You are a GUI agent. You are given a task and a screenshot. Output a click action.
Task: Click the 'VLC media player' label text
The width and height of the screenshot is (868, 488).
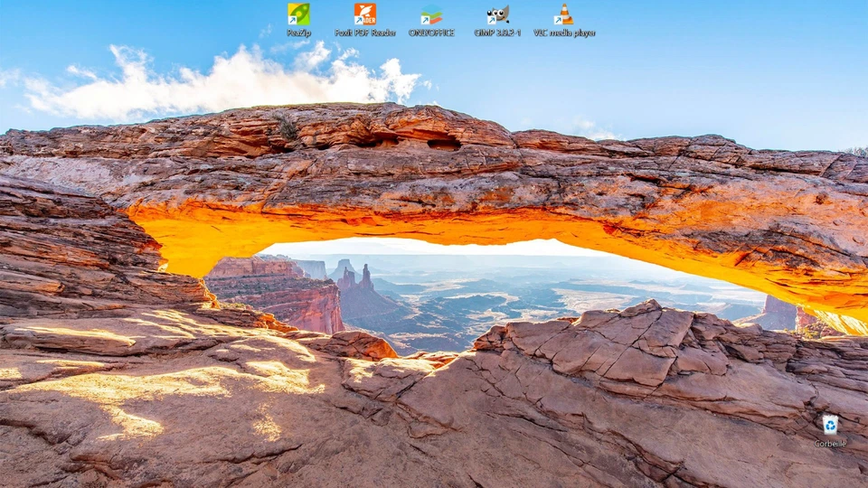564,33
